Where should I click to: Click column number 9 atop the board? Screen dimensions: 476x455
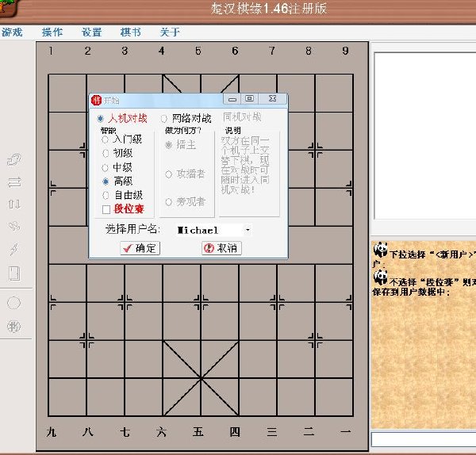345,51
